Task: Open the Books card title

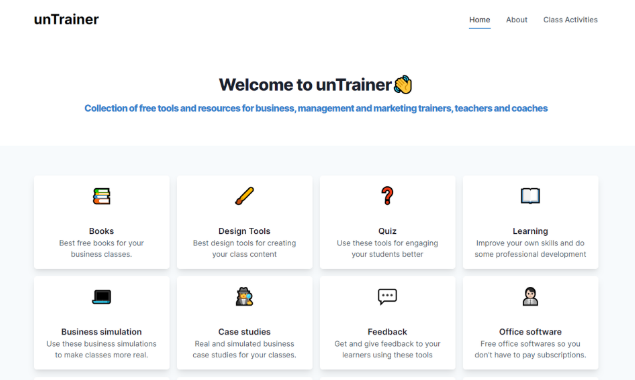Action: click(x=101, y=231)
